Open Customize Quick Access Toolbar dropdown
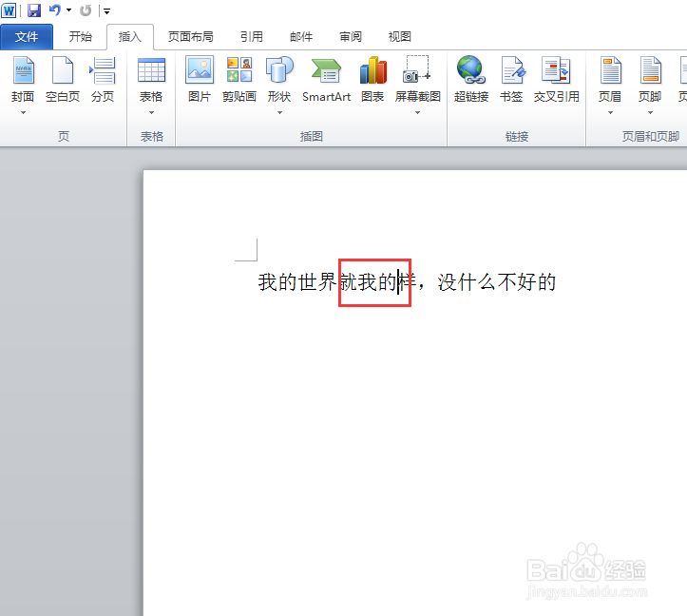The width and height of the screenshot is (687, 616). 107,11
